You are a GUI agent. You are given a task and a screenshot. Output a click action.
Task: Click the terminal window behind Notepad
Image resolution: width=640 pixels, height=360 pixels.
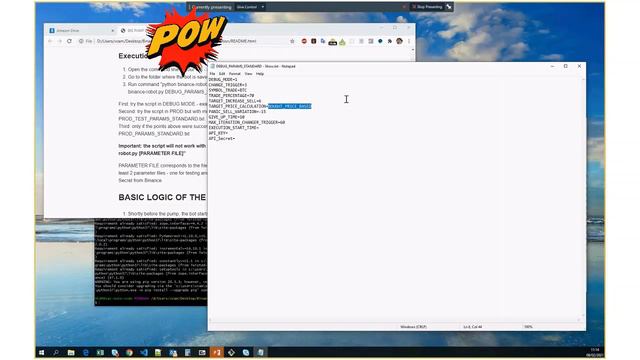[151, 263]
